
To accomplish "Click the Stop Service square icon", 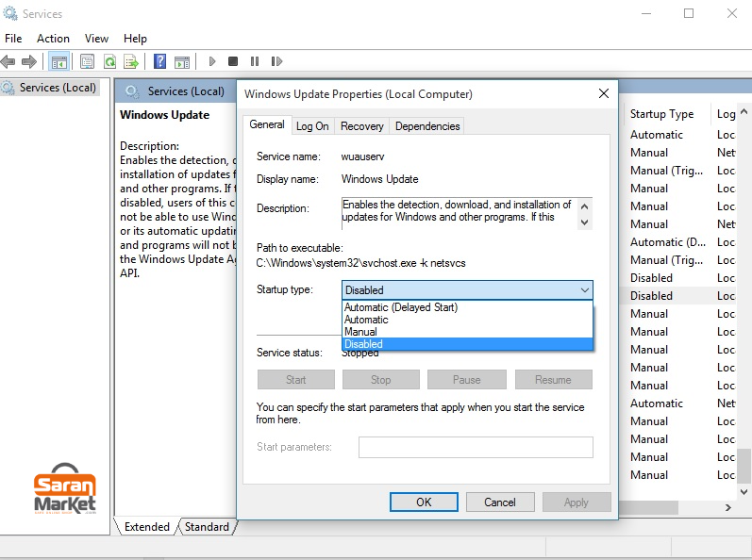I will (233, 61).
